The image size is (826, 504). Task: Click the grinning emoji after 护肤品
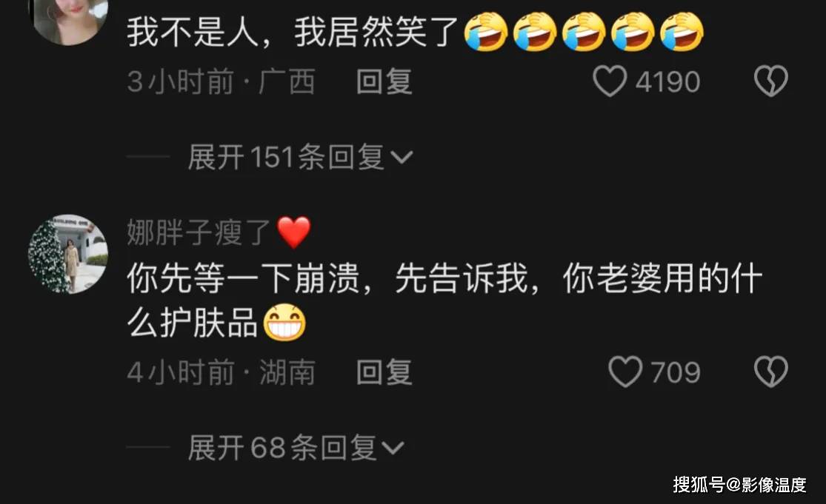point(284,323)
